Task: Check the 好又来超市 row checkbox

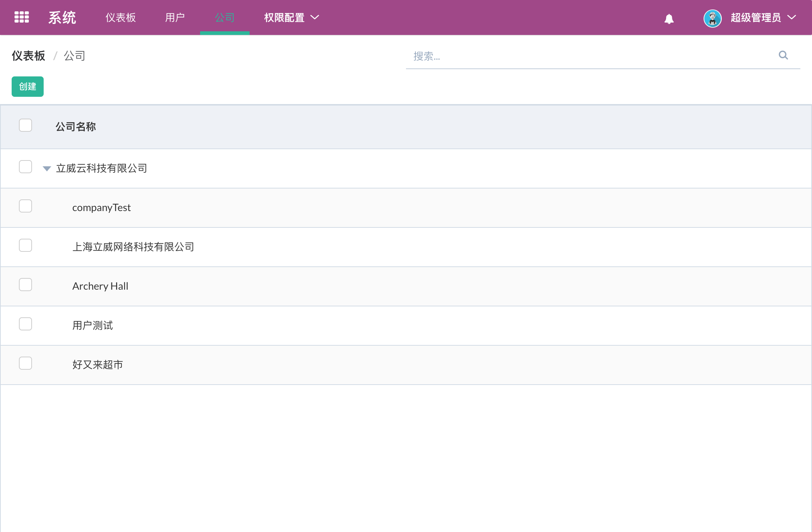Action: point(25,363)
